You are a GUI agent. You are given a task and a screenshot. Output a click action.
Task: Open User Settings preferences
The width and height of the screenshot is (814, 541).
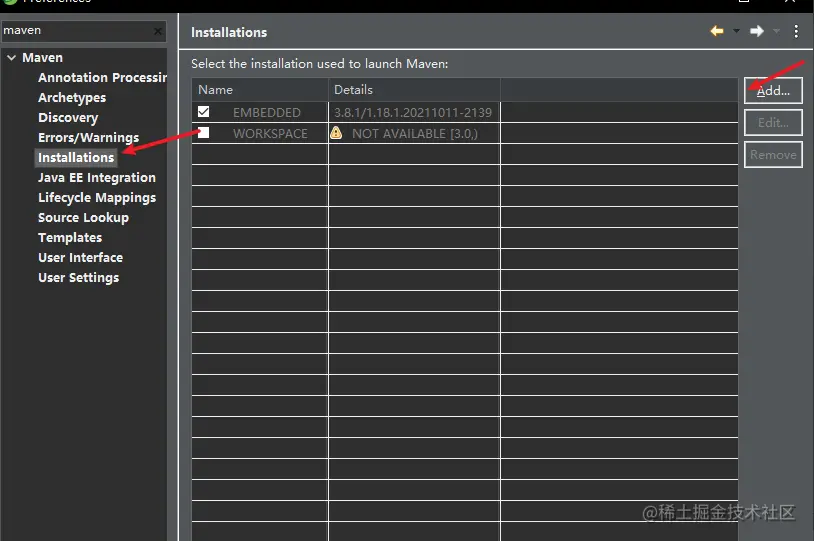(78, 278)
